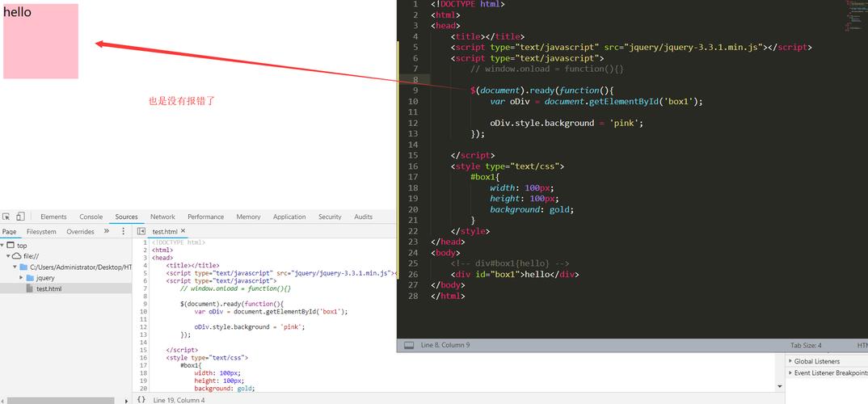
Task: Open the Network tab
Action: tap(162, 217)
